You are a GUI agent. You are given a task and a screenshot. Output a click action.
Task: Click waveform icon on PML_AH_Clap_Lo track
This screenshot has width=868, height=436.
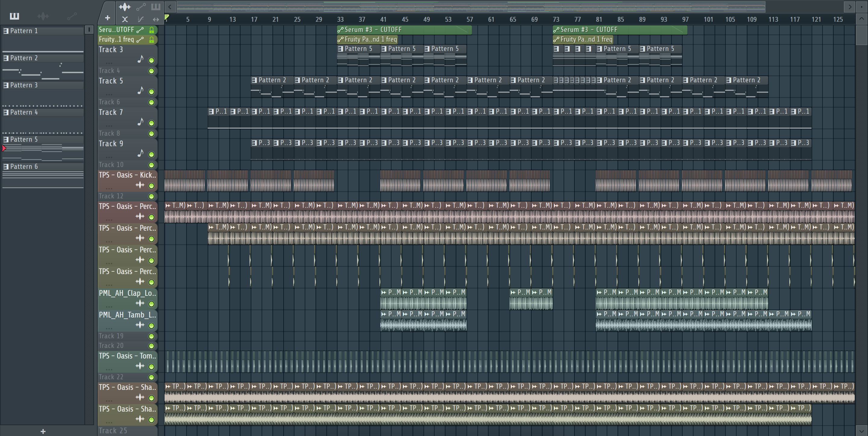140,303
